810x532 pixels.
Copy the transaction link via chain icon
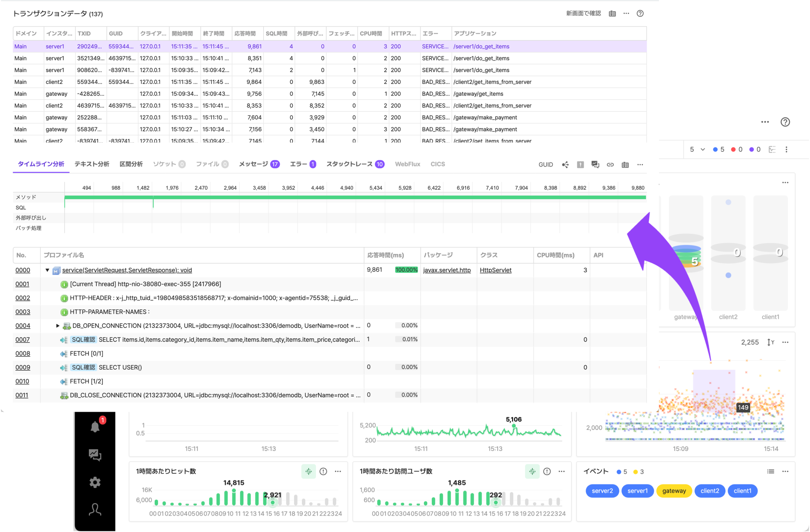(610, 165)
